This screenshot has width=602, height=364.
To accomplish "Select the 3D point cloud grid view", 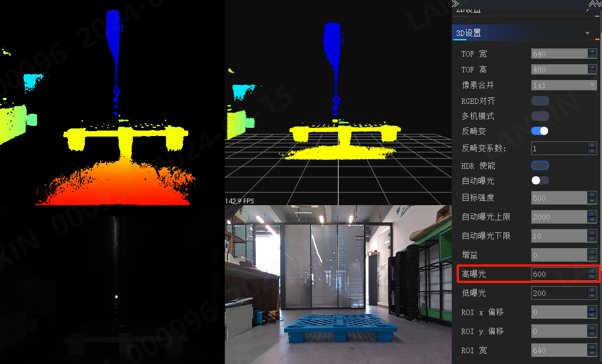I will tap(338, 102).
